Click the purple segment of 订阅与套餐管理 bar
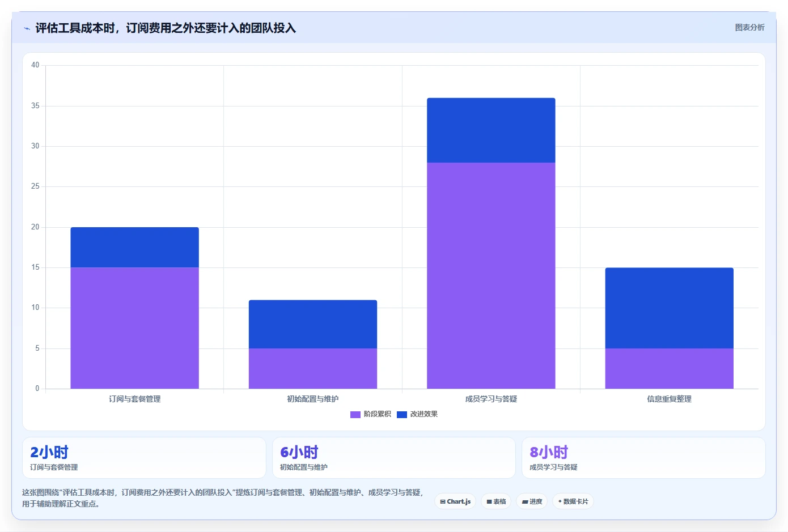788x532 pixels. click(134, 328)
